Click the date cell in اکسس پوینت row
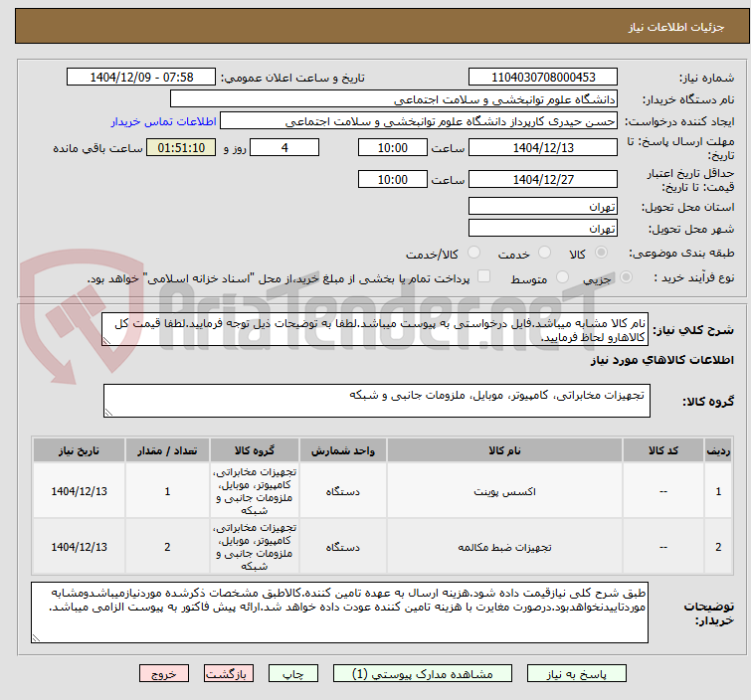Screen dimensions: 751x700 (x=79, y=491)
